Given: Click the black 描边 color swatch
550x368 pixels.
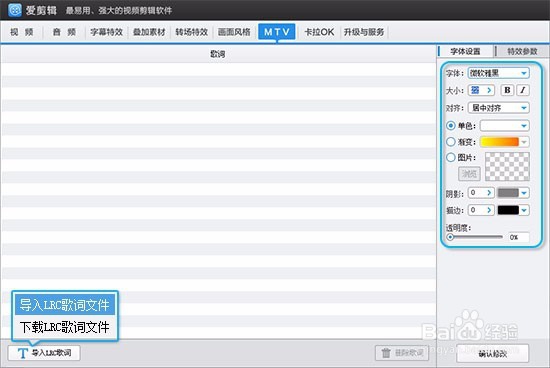Looking at the screenshot, I should [508, 210].
